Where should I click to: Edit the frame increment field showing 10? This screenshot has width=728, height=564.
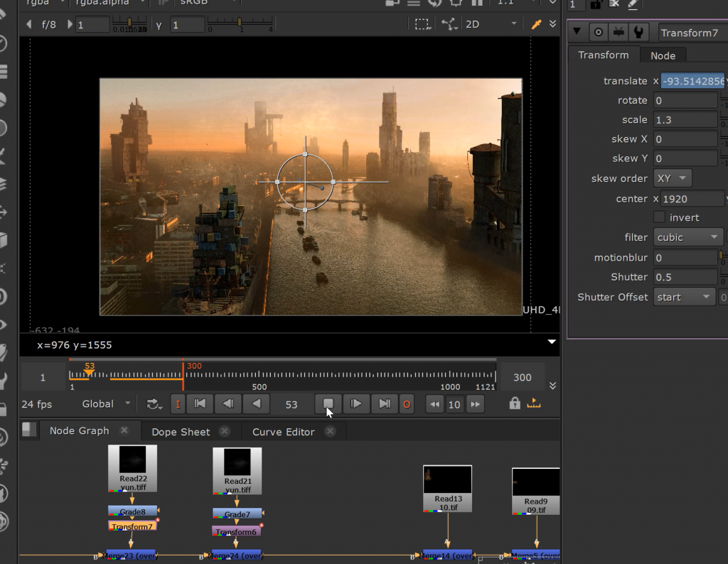pos(454,405)
